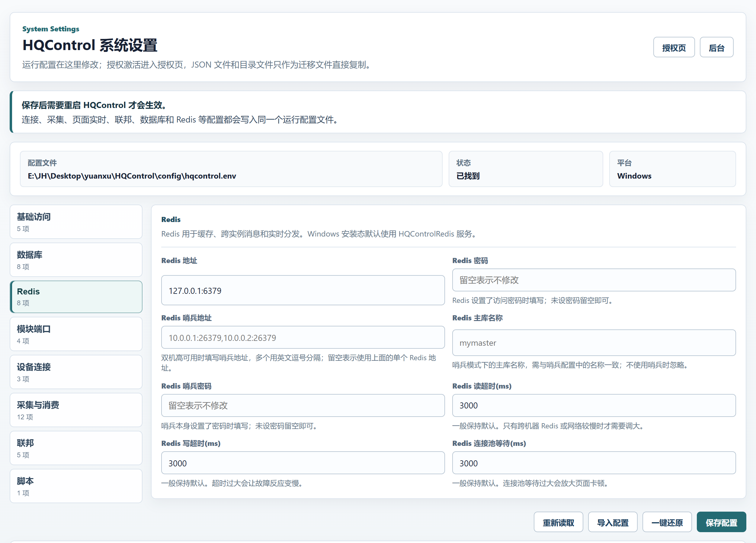Edit the Redis 地址 field

(x=303, y=290)
